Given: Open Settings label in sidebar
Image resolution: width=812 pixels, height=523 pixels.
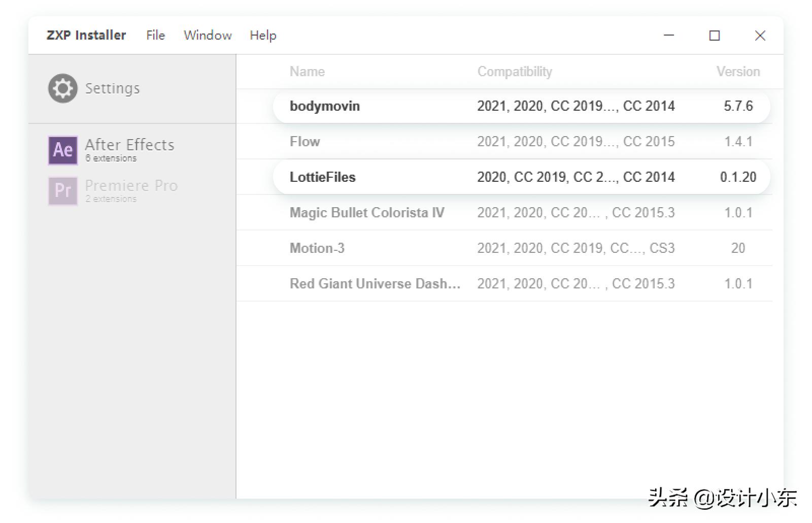Looking at the screenshot, I should click(x=112, y=88).
